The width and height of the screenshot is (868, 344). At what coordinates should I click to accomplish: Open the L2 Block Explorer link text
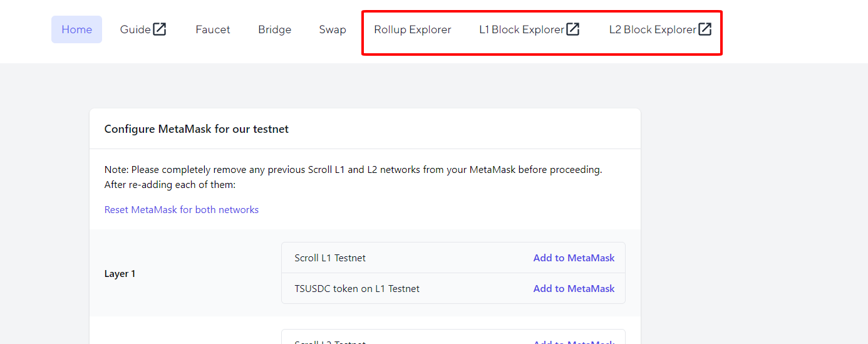pyautogui.click(x=653, y=29)
